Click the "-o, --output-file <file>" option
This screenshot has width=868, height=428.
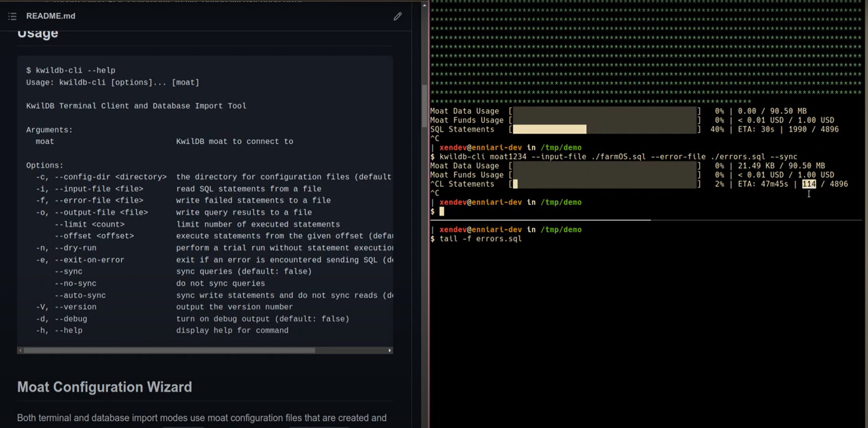(x=92, y=212)
